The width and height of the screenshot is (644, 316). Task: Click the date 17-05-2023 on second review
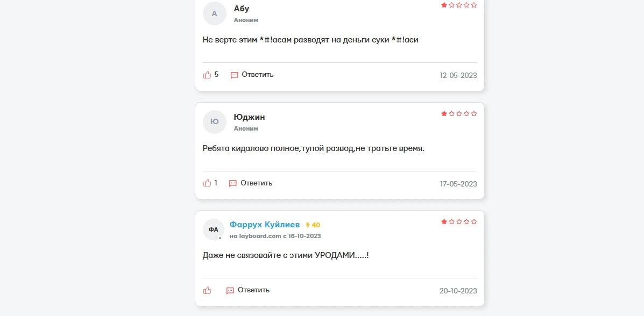click(x=458, y=184)
